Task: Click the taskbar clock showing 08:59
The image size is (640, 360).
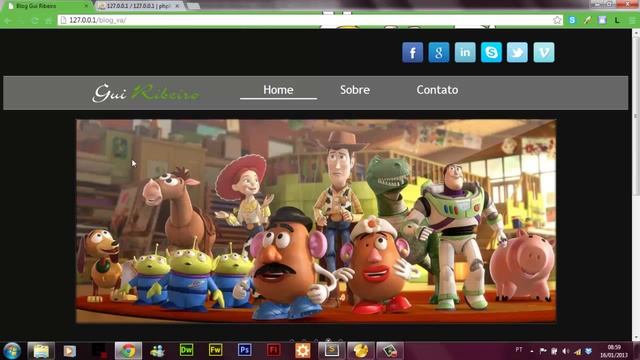Action: click(614, 351)
